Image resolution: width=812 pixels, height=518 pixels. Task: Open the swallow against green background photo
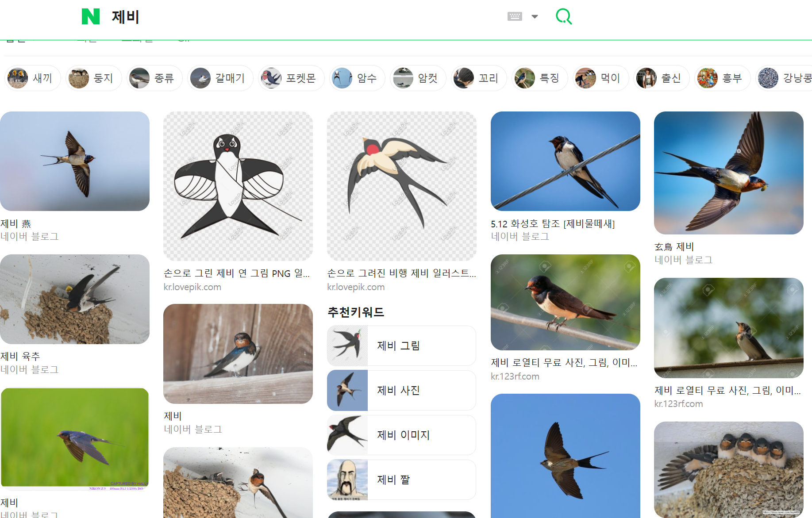tap(75, 438)
